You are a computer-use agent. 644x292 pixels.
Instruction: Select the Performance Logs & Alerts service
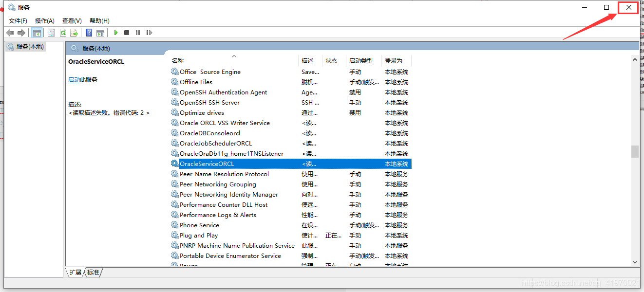click(x=291, y=215)
